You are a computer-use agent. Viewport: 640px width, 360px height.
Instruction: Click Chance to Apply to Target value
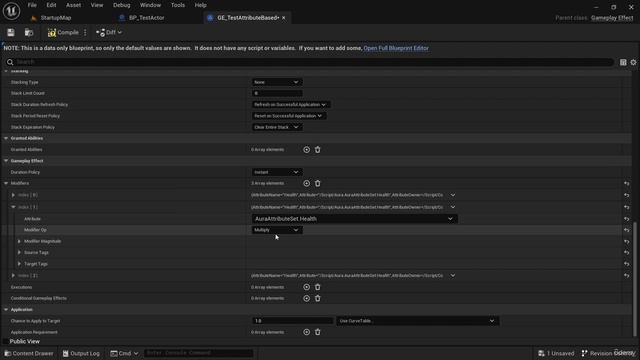pos(292,321)
